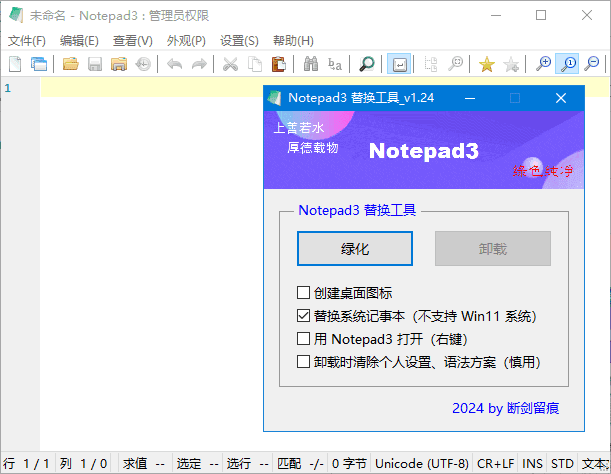Enable 卸载时清除个人设置 checkbox
This screenshot has width=611, height=474.
[304, 362]
